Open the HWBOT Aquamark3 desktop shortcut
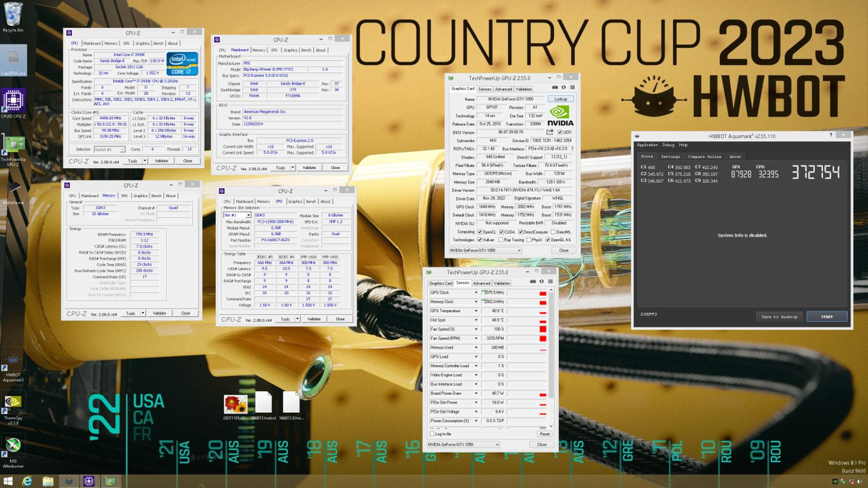 click(13, 368)
